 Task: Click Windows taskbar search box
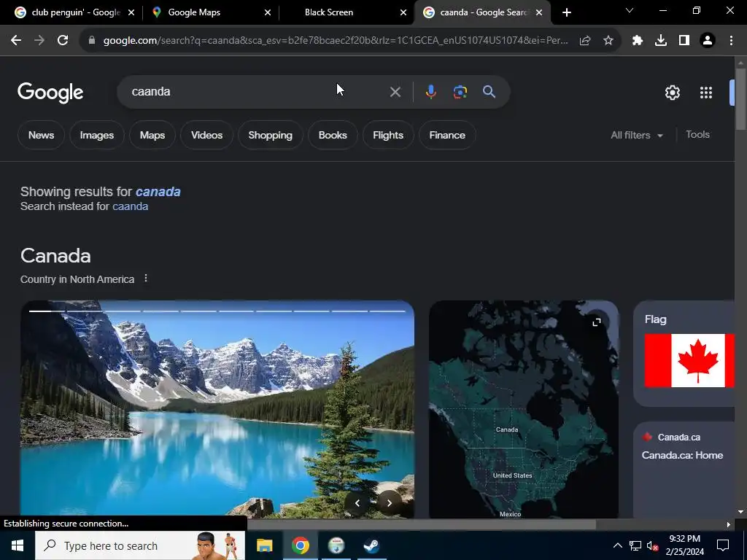140,545
